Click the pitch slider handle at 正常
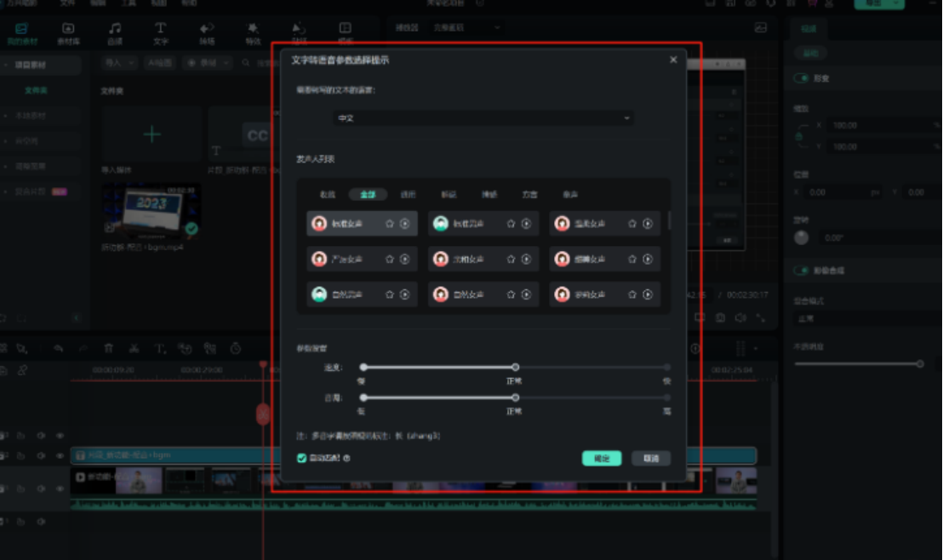The height and width of the screenshot is (560, 943). (x=516, y=397)
